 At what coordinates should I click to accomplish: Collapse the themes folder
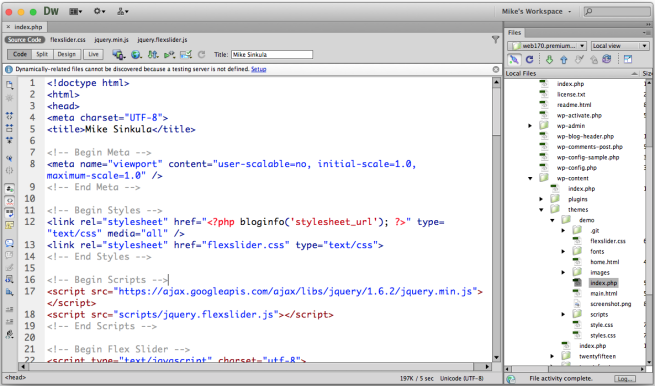541,210
